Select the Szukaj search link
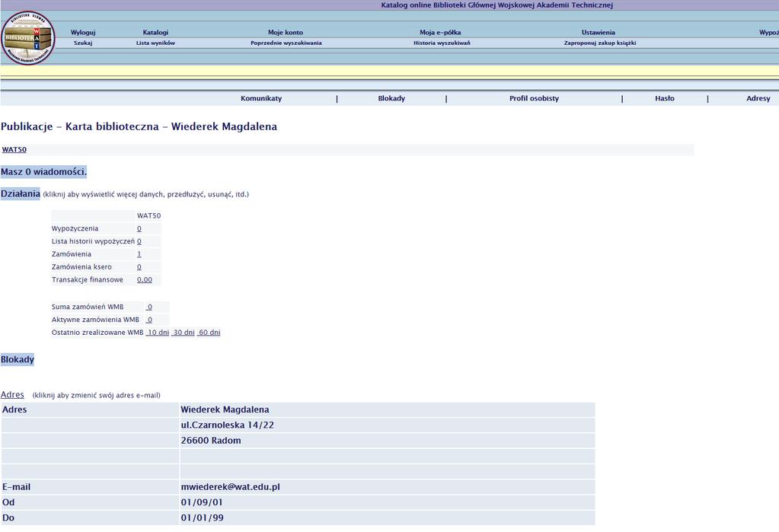The image size is (779, 532). [83, 43]
